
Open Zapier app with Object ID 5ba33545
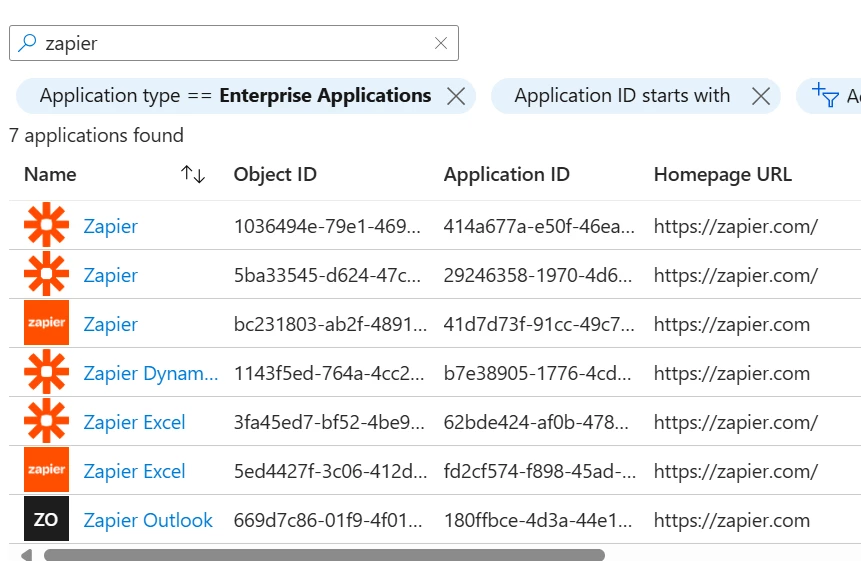coord(110,275)
